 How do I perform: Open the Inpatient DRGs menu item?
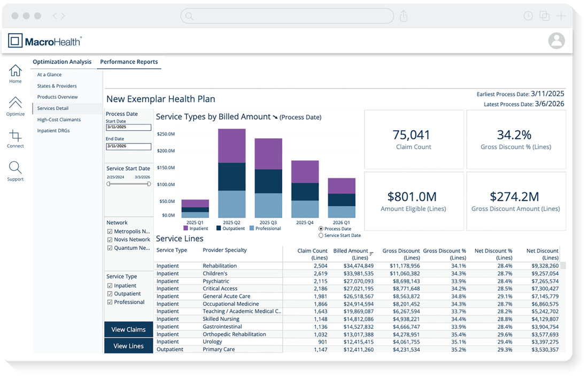[x=53, y=131]
